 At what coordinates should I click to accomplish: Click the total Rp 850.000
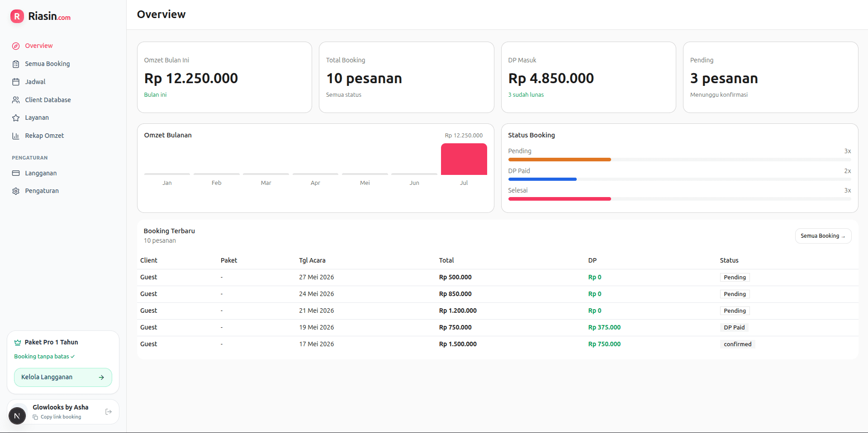[455, 294]
